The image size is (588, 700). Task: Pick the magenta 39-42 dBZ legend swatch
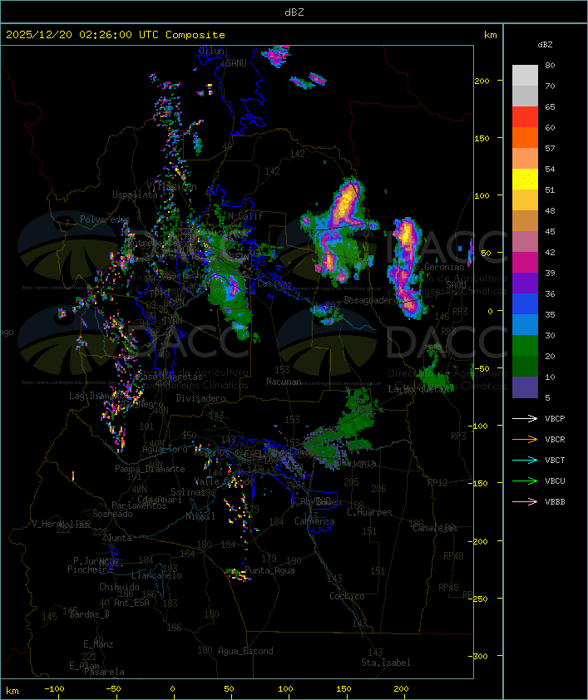tap(525, 263)
